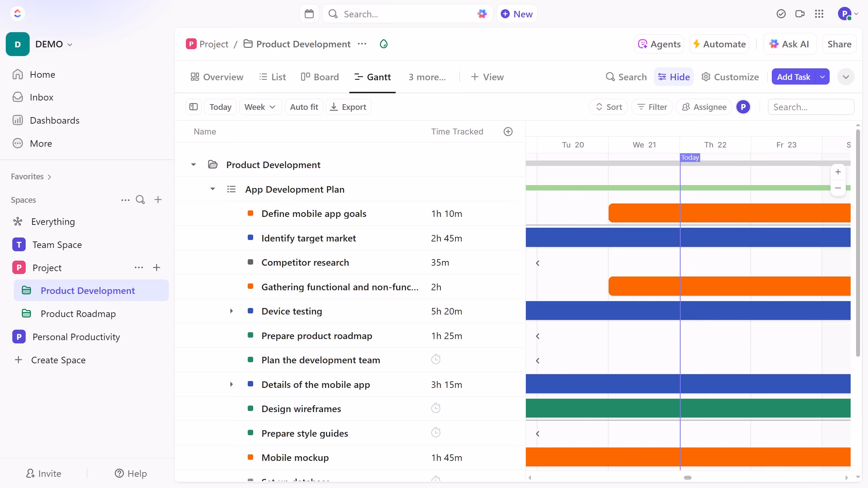Zoom out the Gantt timeline

click(838, 188)
